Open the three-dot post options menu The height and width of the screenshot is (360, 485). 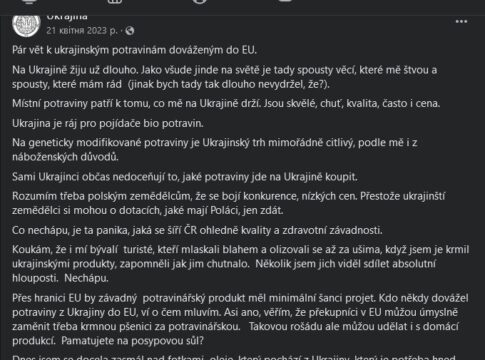tap(461, 22)
